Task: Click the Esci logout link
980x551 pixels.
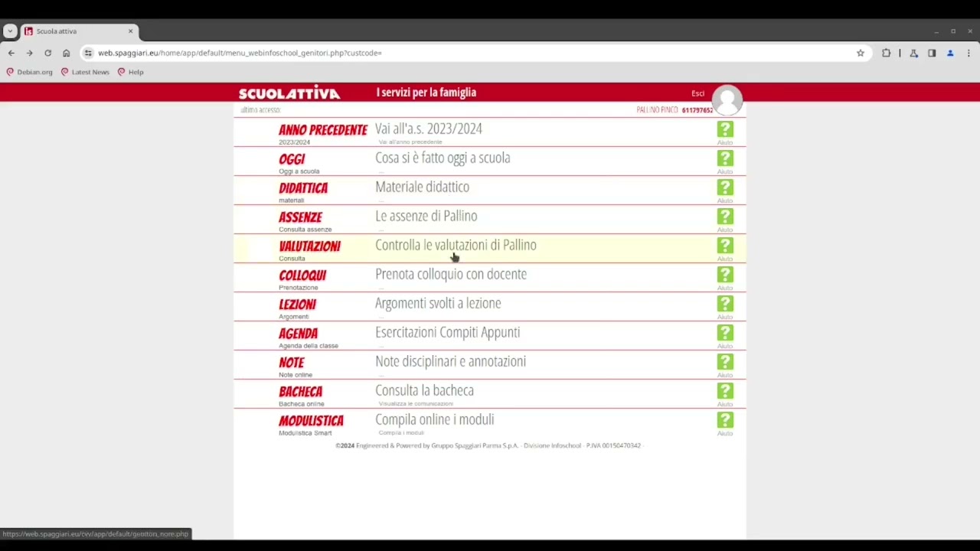Action: tap(697, 93)
